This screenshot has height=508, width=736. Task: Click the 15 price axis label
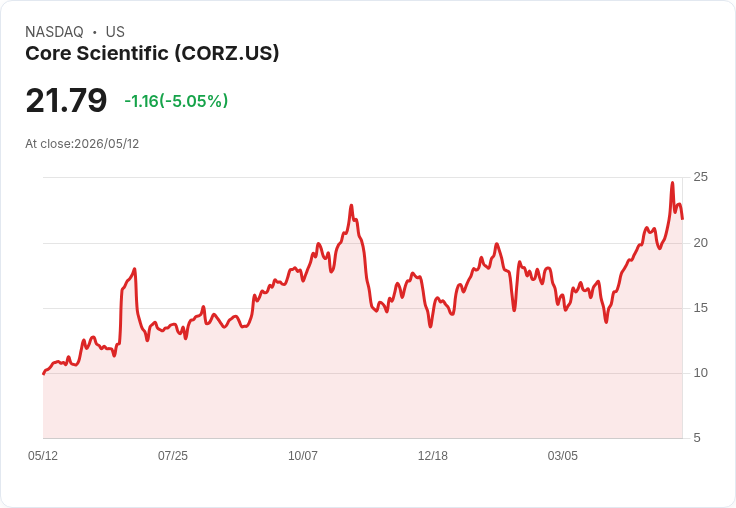[700, 308]
